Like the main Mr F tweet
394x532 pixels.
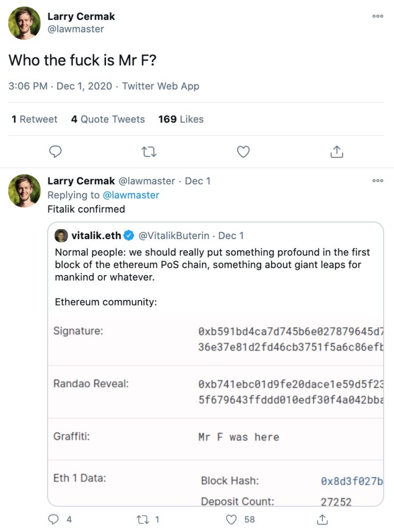(243, 152)
